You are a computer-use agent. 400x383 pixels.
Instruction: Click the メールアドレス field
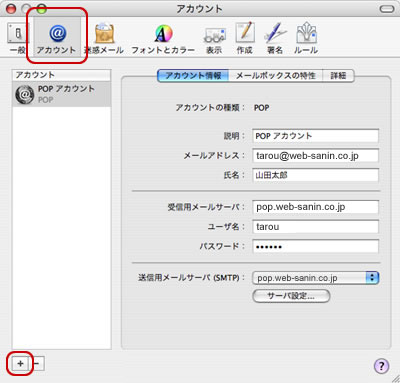pos(315,155)
